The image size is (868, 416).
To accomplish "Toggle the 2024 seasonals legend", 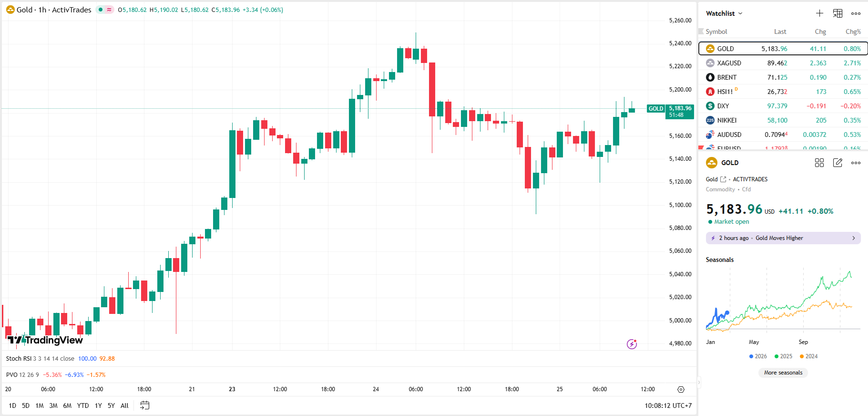I will (808, 356).
